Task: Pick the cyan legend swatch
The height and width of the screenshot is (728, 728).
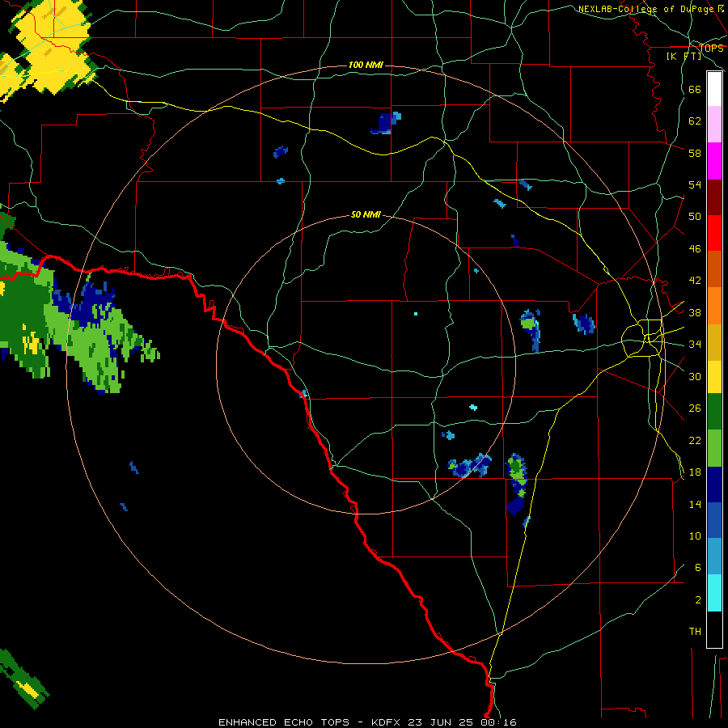Action: pyautogui.click(x=714, y=593)
